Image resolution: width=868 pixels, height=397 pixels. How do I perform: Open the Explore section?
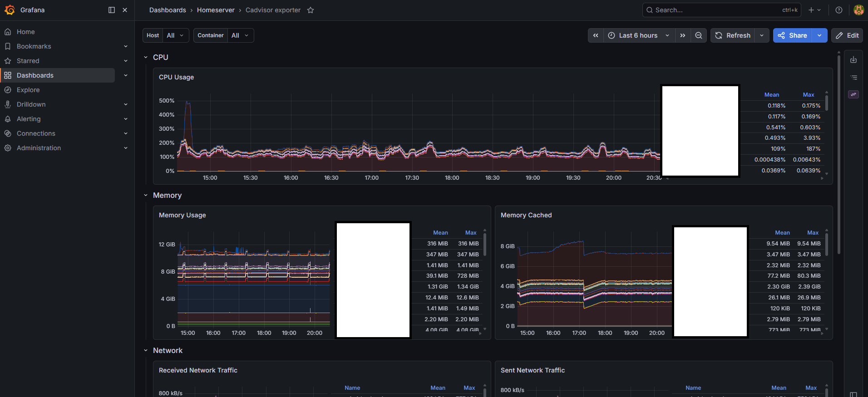pos(28,90)
